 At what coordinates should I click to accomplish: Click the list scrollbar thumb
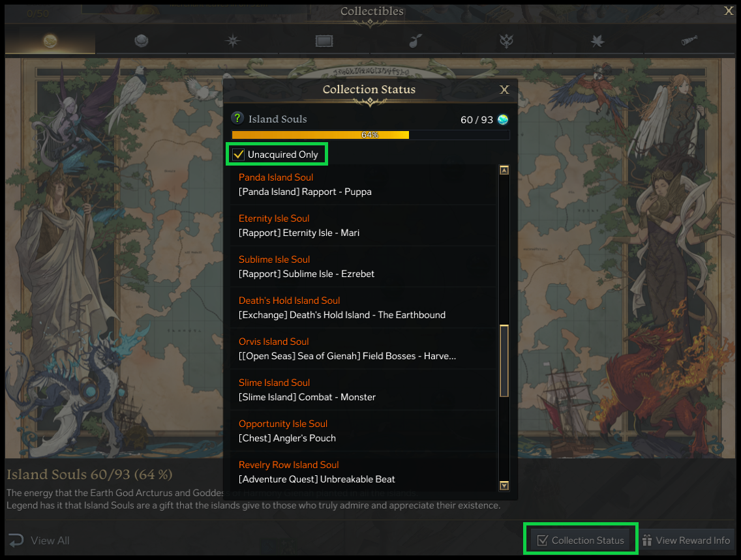coord(504,361)
